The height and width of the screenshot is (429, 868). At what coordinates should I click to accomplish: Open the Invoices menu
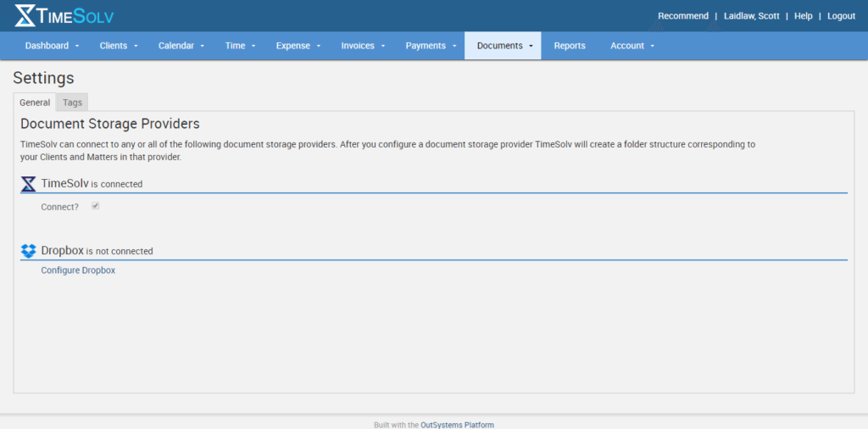358,46
